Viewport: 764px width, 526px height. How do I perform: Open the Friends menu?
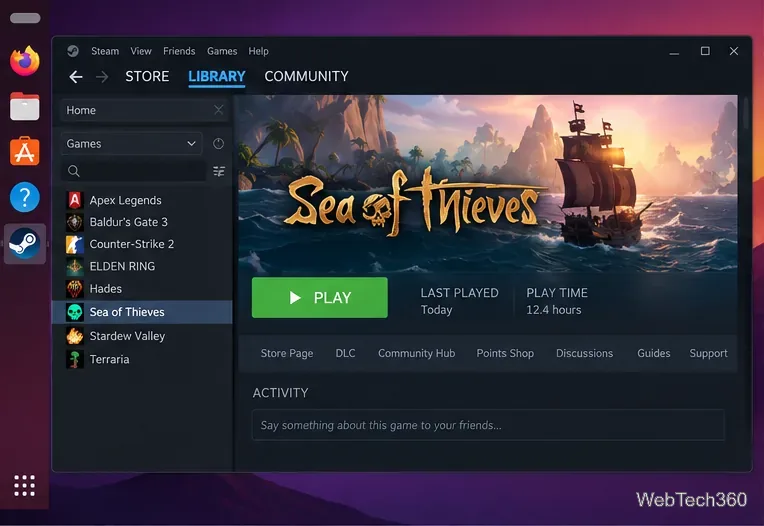click(179, 51)
